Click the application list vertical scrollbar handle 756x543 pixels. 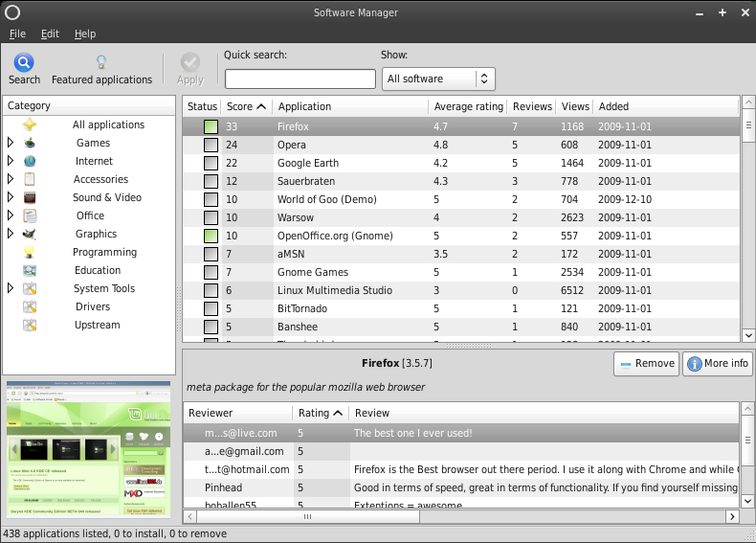point(748,125)
